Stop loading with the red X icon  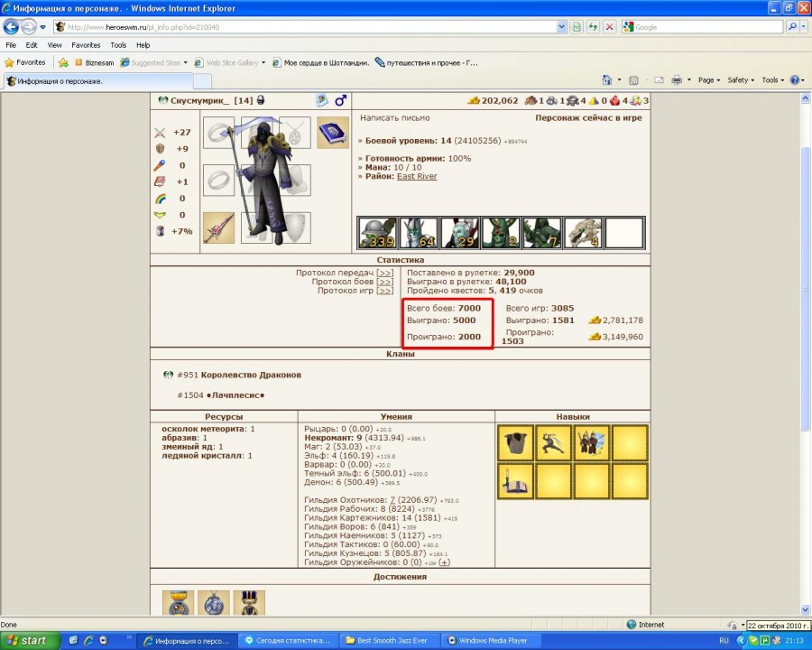pos(610,27)
